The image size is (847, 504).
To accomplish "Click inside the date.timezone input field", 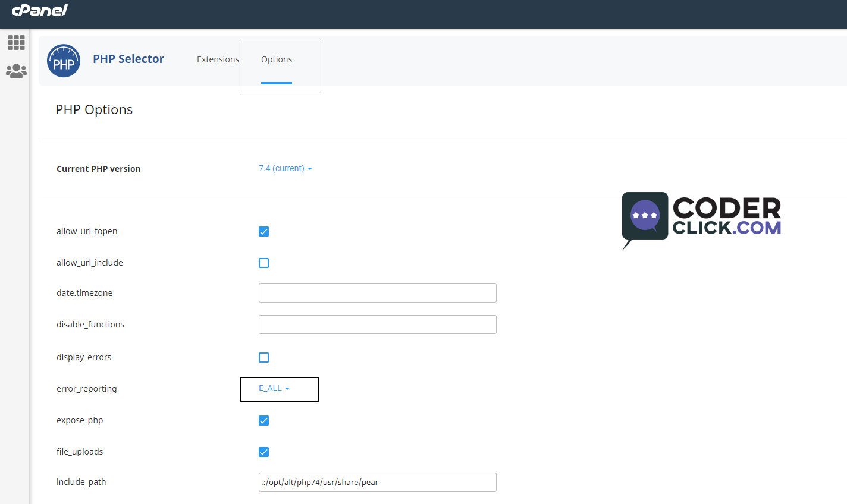I will tap(377, 293).
